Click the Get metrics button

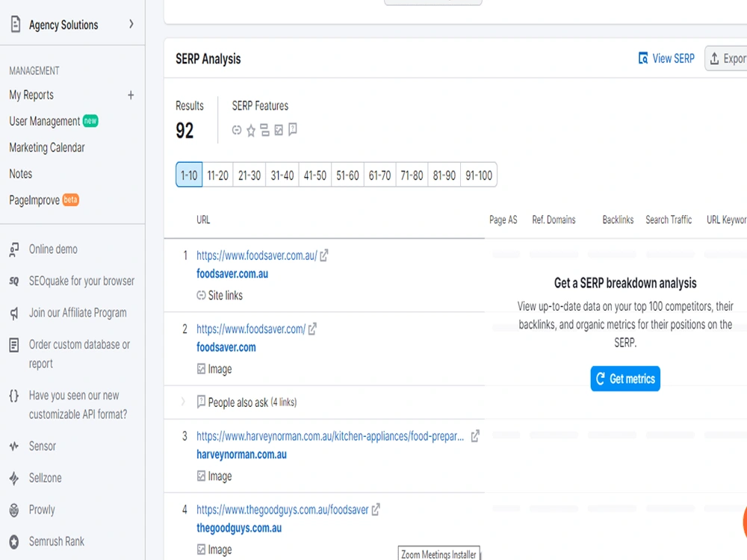(625, 379)
